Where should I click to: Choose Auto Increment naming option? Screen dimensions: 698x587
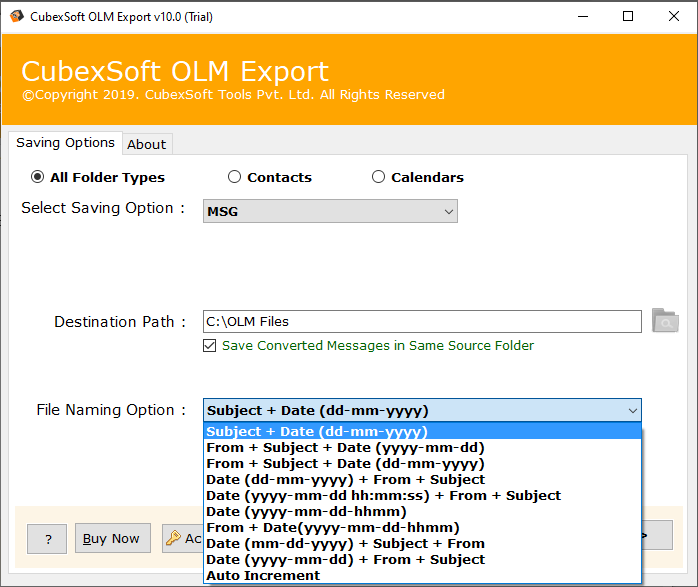(x=422, y=575)
